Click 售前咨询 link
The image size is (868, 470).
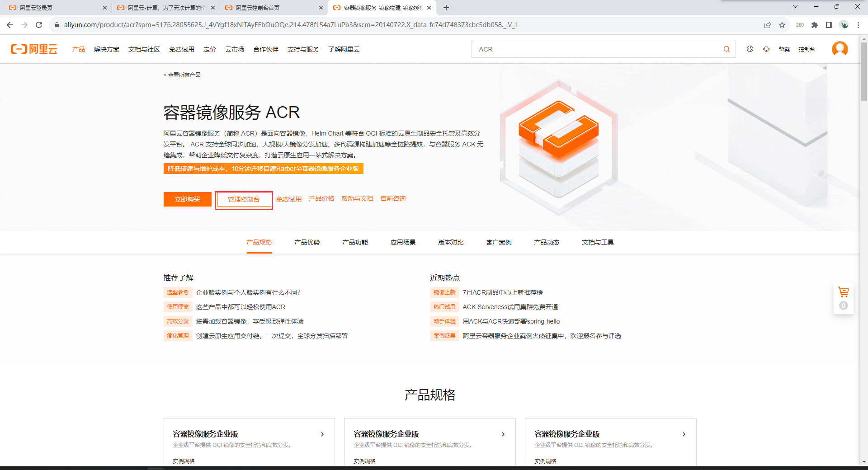(393, 198)
